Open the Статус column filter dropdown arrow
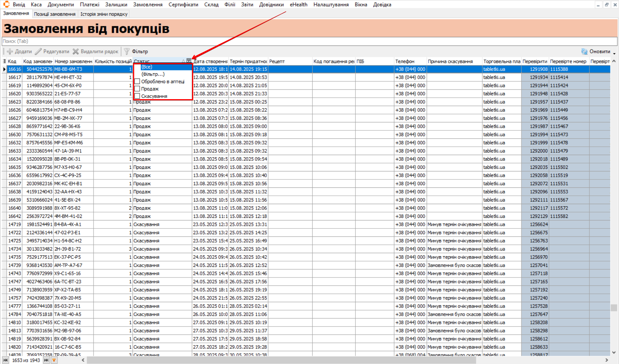The width and height of the screenshot is (619, 364). click(x=189, y=61)
